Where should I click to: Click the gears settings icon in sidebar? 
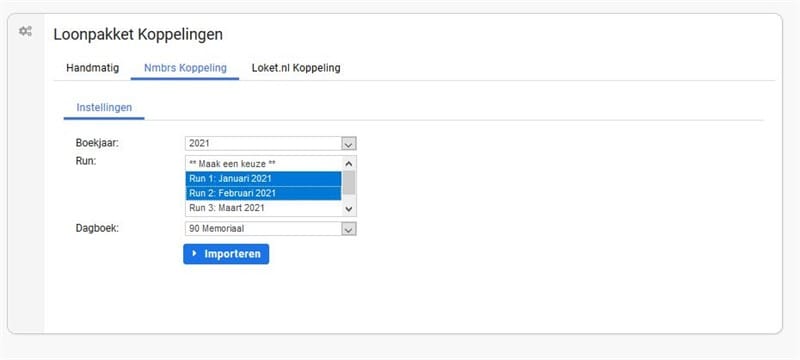click(x=25, y=32)
